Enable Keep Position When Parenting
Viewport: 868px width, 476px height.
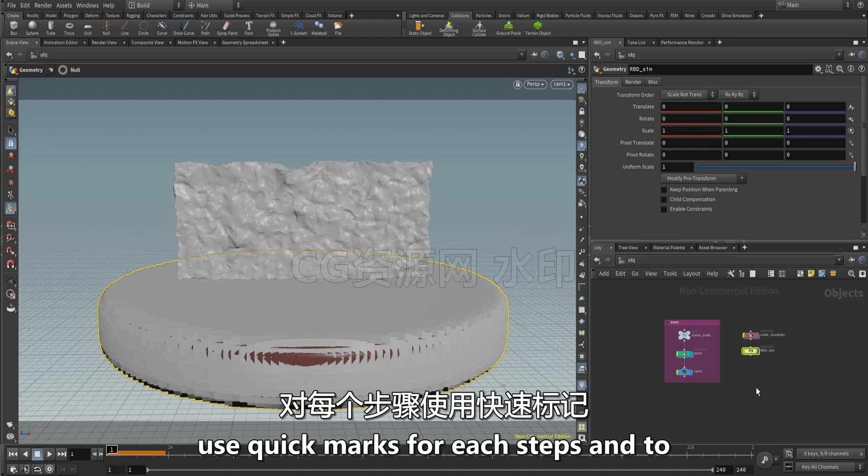click(x=664, y=190)
